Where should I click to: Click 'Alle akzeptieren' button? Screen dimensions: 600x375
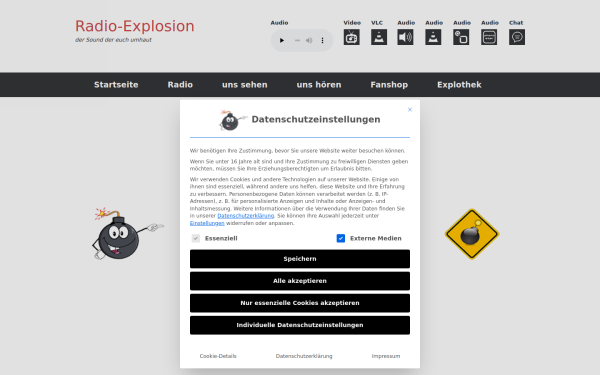coord(300,281)
